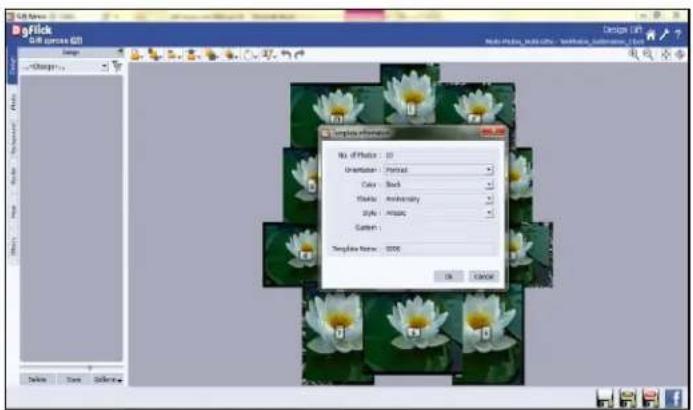Open help via the question mark icon
This screenshot has height=410, width=693.
[678, 35]
